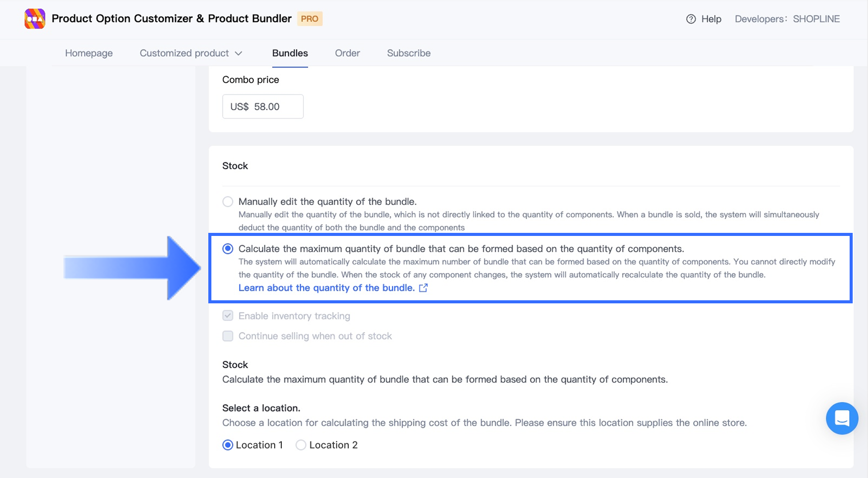Click the Help link text
The image size is (868, 478).
click(x=711, y=19)
